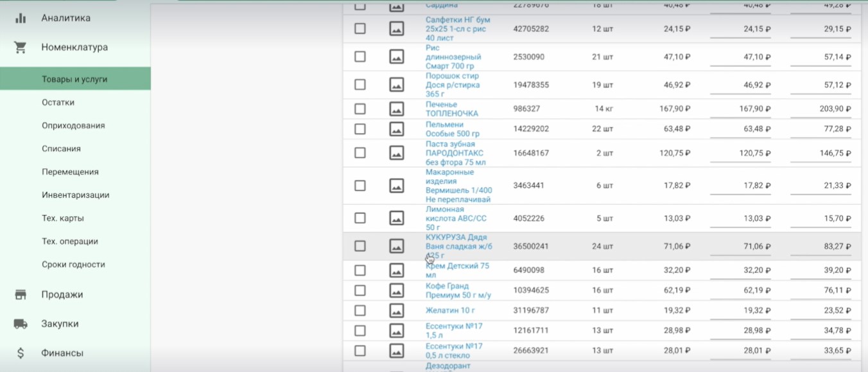The height and width of the screenshot is (372, 868).
Task: Open image placeholder for Ессентуки №17 0,5 л стекло
Action: pyautogui.click(x=397, y=351)
